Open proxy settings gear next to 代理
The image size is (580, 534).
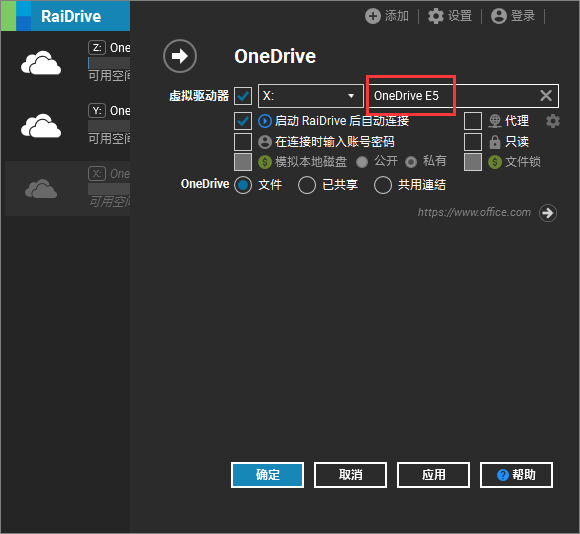[x=553, y=121]
